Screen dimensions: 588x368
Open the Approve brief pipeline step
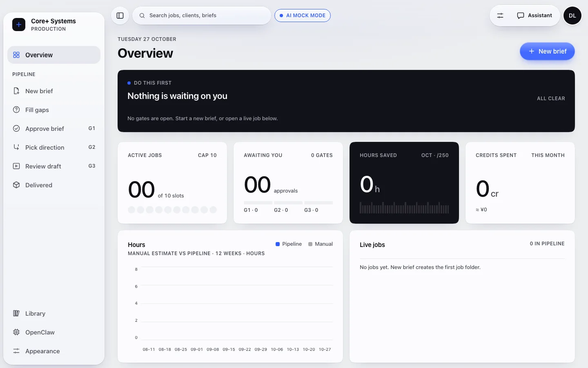(54, 128)
